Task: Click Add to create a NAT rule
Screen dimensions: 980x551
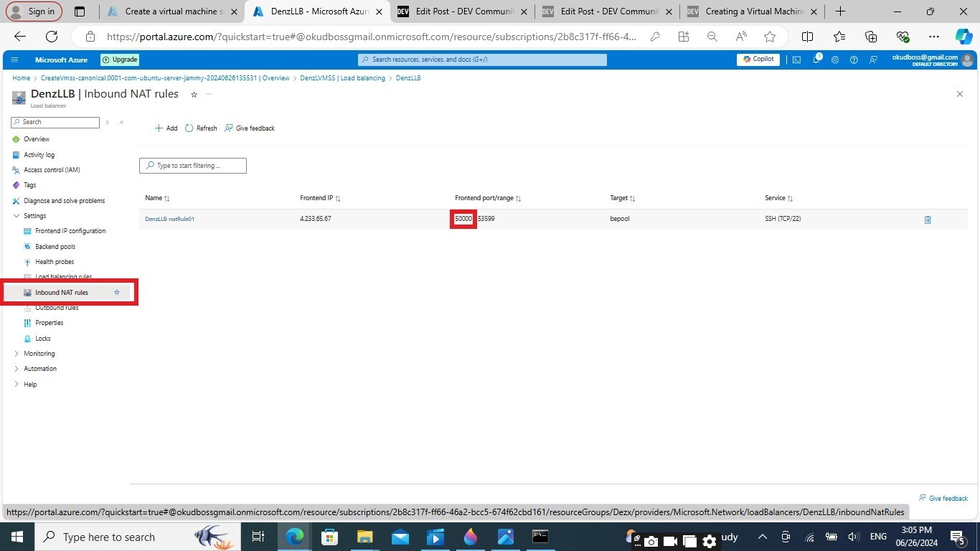Action: (x=166, y=128)
